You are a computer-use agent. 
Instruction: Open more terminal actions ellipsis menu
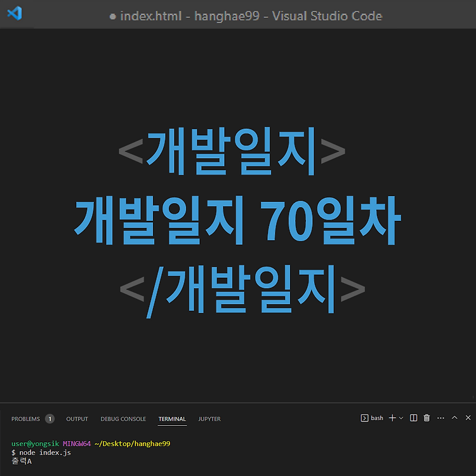441,418
